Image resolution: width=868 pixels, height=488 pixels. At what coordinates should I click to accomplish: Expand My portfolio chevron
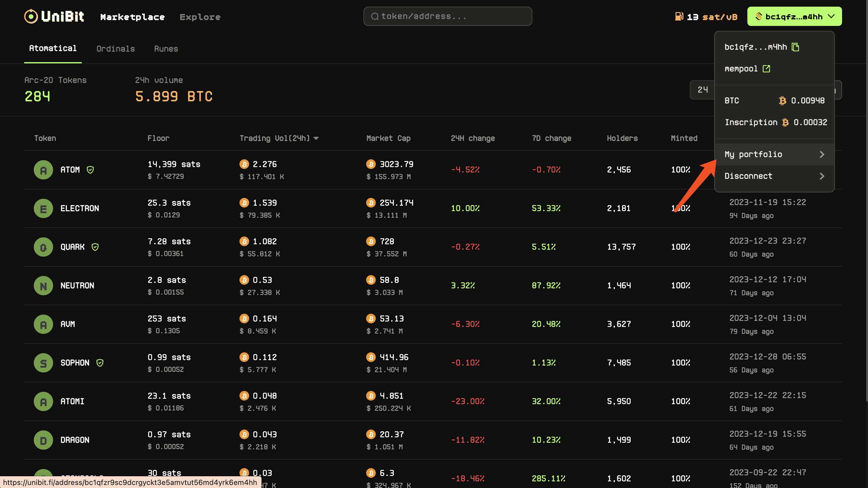pos(822,154)
